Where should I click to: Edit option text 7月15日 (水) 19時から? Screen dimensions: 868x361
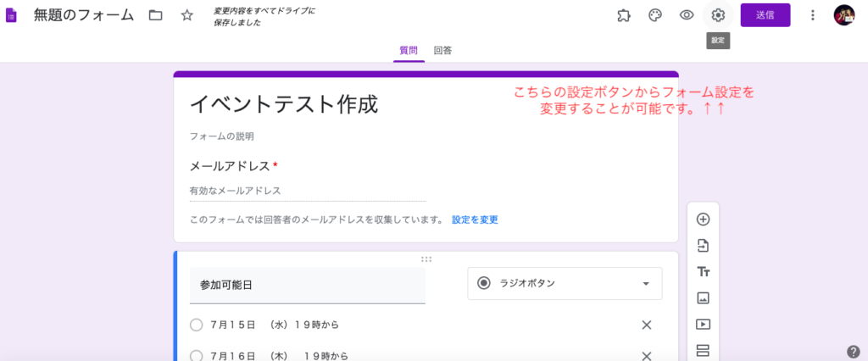coord(275,325)
